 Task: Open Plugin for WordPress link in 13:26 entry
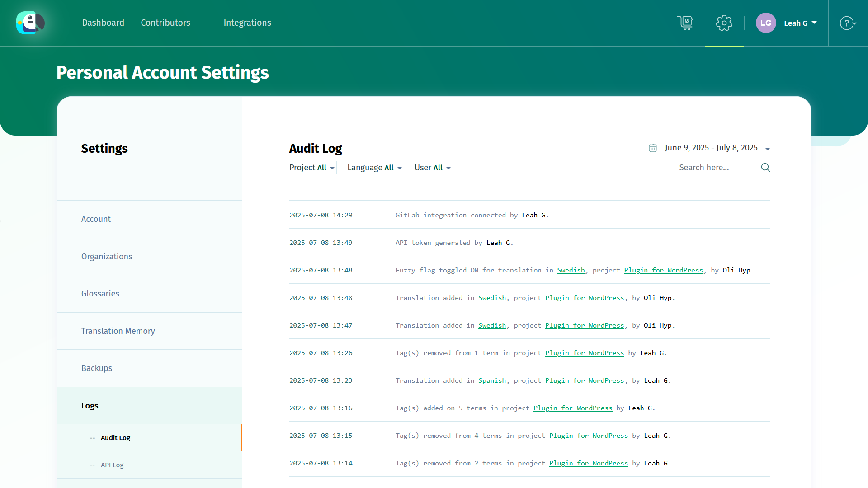click(585, 353)
